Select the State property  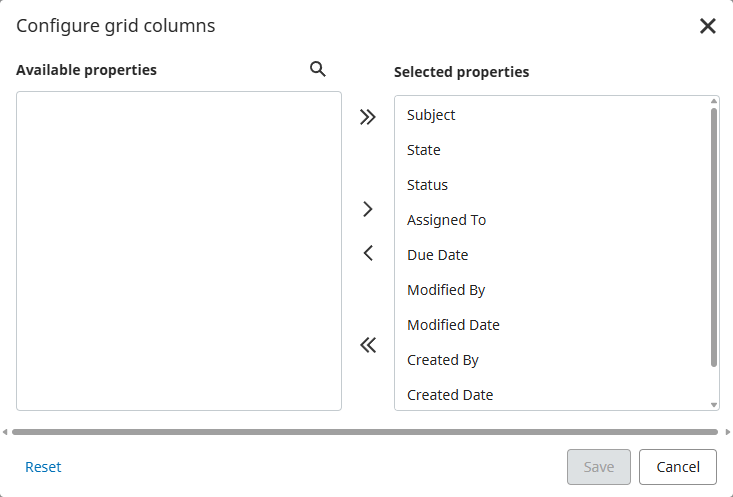pyautogui.click(x=424, y=150)
